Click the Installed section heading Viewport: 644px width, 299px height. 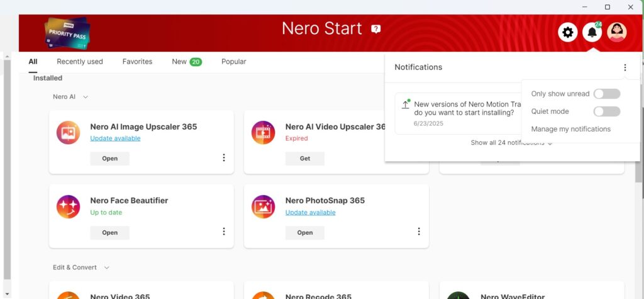(x=48, y=78)
